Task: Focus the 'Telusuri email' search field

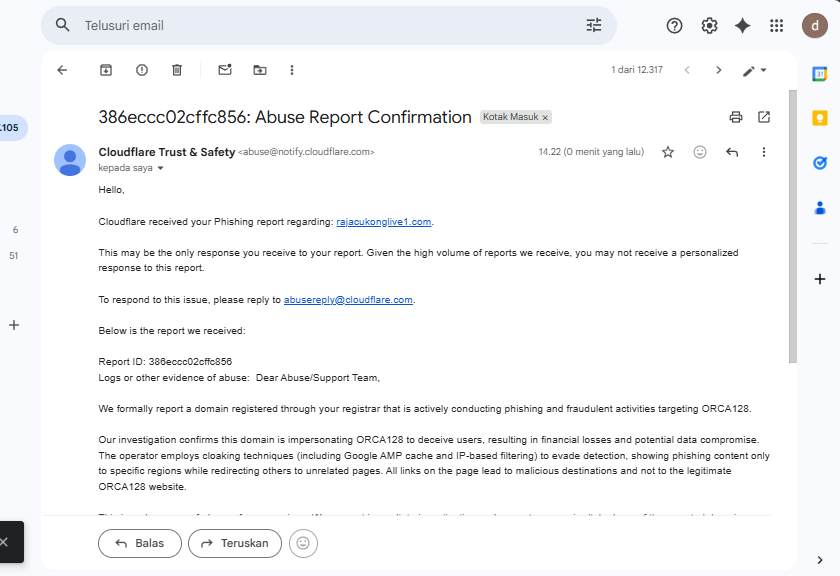Action: pos(328,26)
